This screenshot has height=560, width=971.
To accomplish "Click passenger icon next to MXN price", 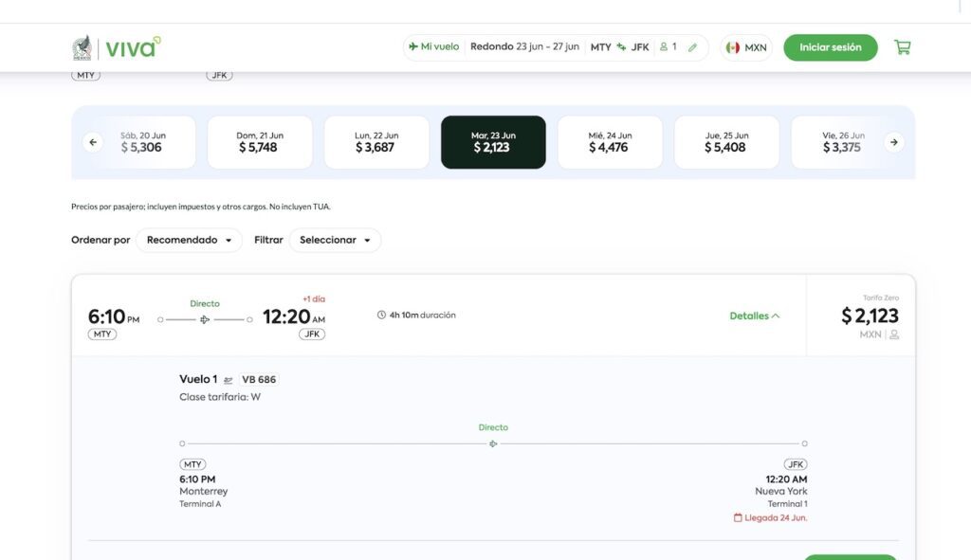I will (x=894, y=334).
